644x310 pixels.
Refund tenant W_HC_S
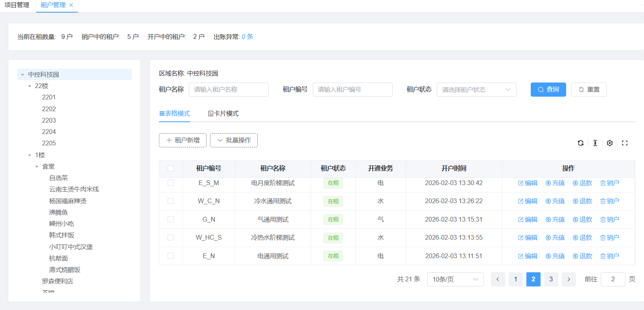coord(582,238)
